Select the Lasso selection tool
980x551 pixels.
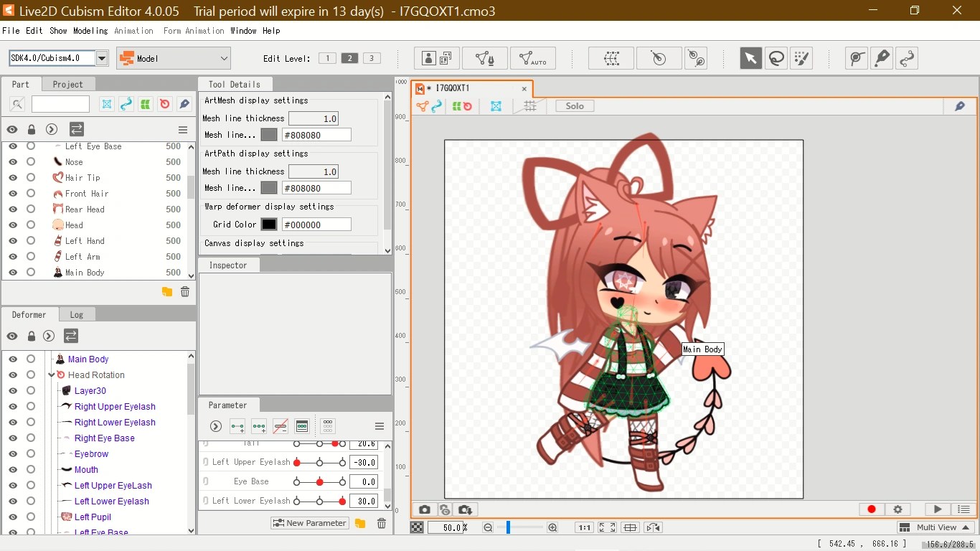click(x=776, y=58)
